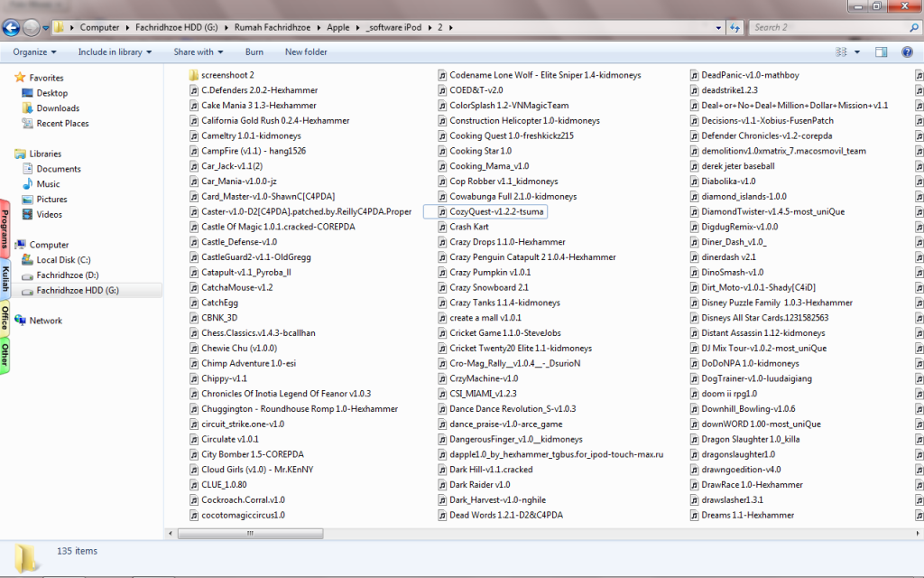
Task: Click Computer in the address breadcrumb
Action: pyautogui.click(x=99, y=28)
